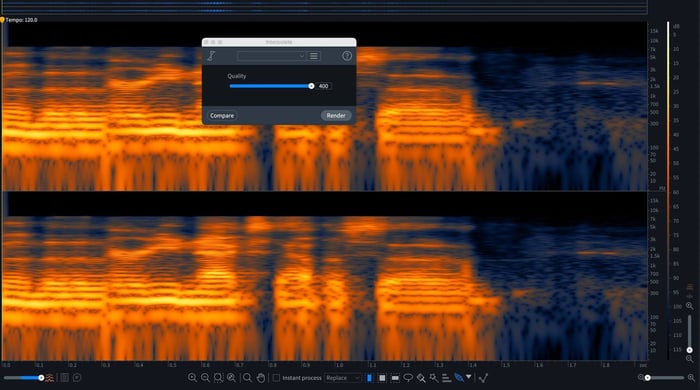This screenshot has height=390, width=700.
Task: Click the orange spectrogram view icon
Action: pos(50,378)
